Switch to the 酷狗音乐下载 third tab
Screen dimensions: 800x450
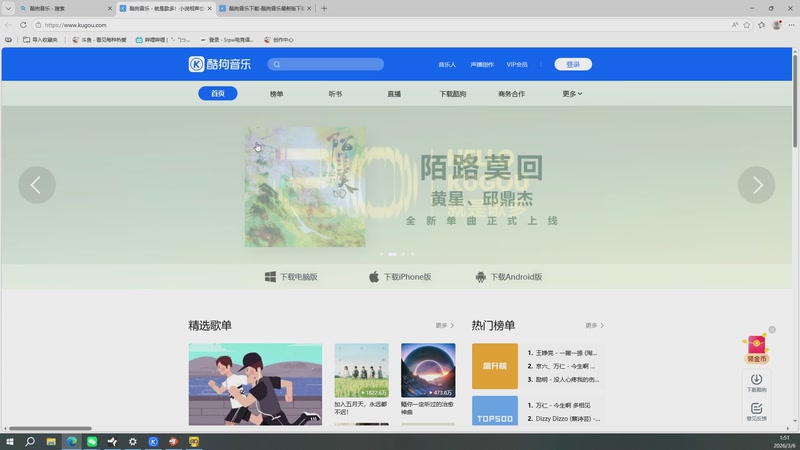coord(265,8)
